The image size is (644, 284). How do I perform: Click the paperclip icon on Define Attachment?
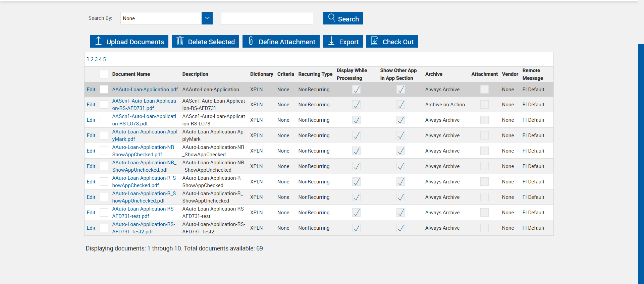251,41
